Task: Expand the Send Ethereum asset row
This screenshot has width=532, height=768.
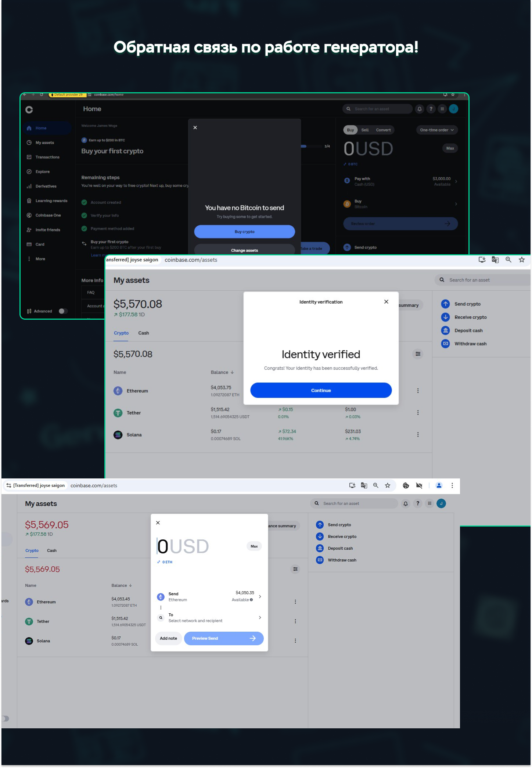Action: [209, 597]
